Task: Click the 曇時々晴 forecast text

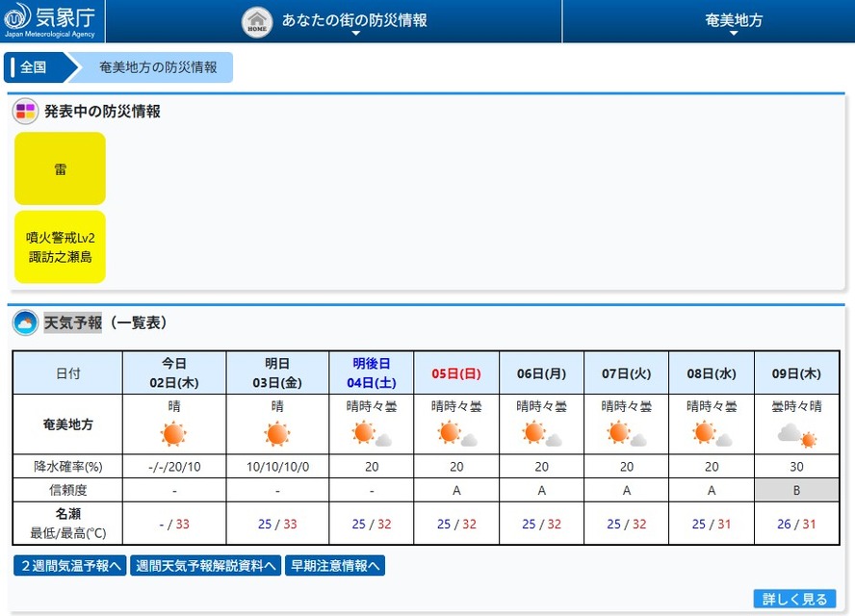Action: [x=796, y=406]
